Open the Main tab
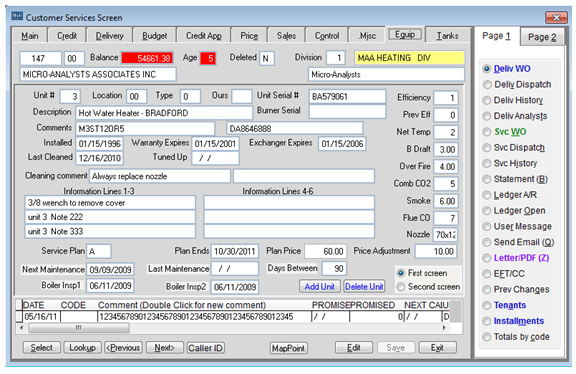 click(x=30, y=36)
